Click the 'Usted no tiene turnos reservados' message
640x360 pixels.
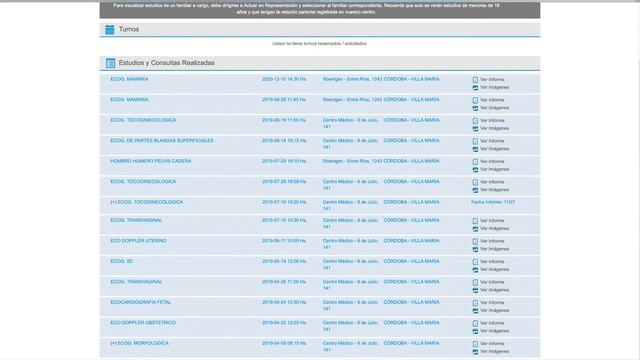tap(320, 44)
